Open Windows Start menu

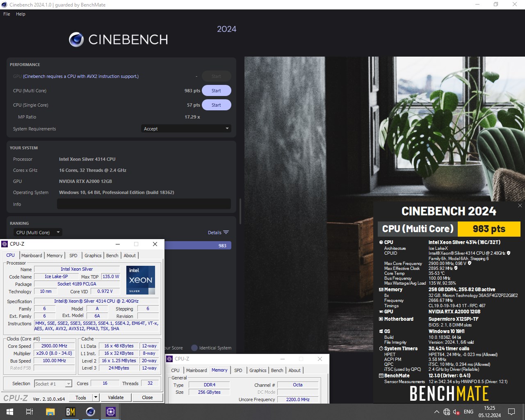point(10,412)
